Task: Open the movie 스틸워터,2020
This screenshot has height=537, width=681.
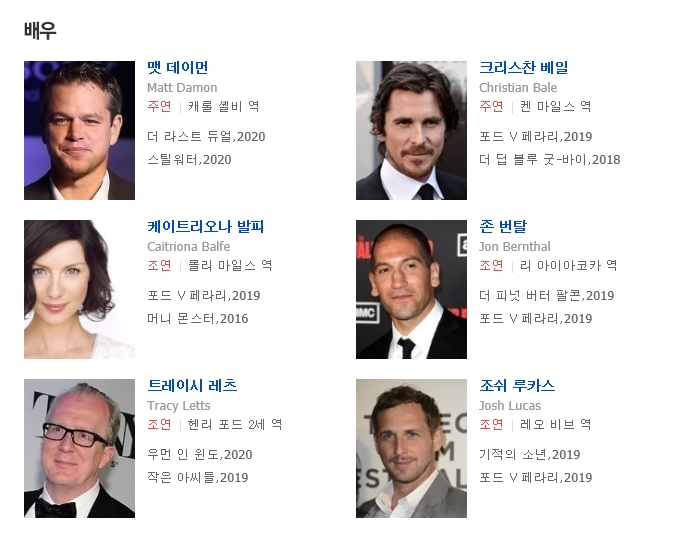Action: click(189, 159)
